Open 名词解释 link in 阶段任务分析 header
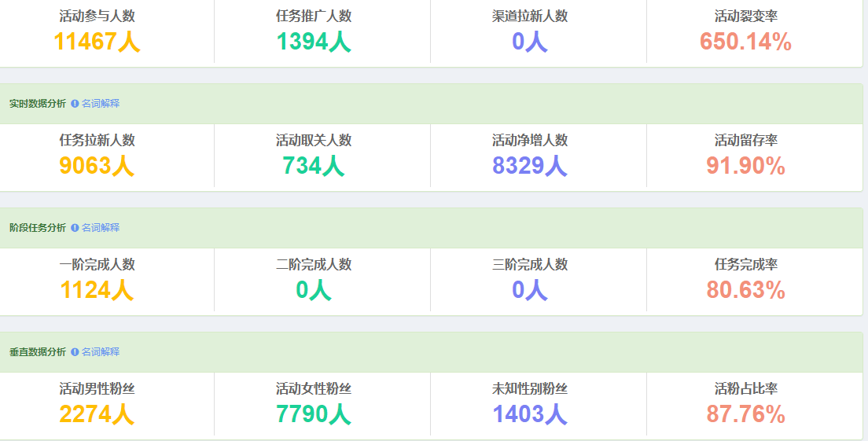 click(x=100, y=228)
